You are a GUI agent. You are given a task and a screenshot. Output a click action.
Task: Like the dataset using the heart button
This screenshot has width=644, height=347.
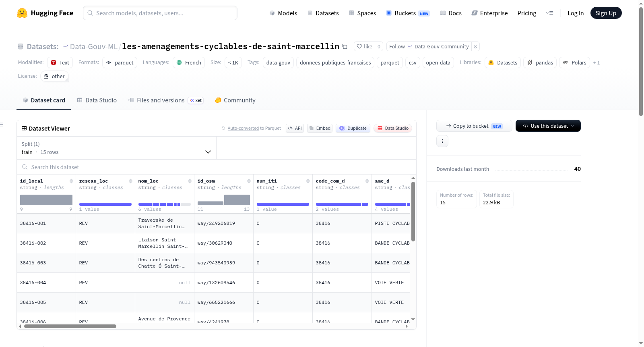(x=364, y=46)
